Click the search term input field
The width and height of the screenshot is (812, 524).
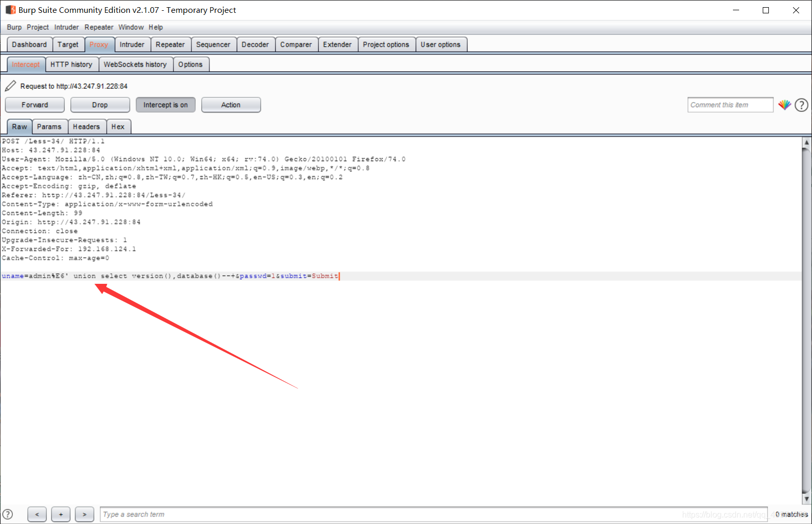[434, 514]
